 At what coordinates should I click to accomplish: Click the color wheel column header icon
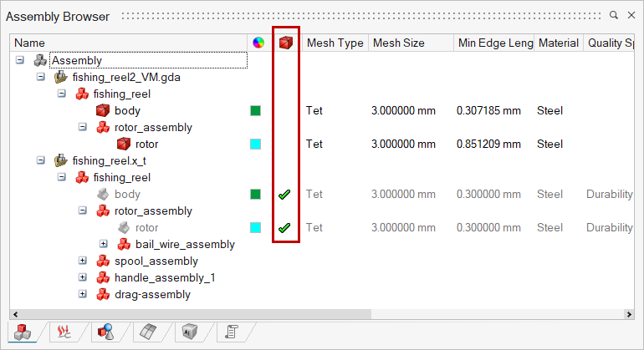[258, 43]
